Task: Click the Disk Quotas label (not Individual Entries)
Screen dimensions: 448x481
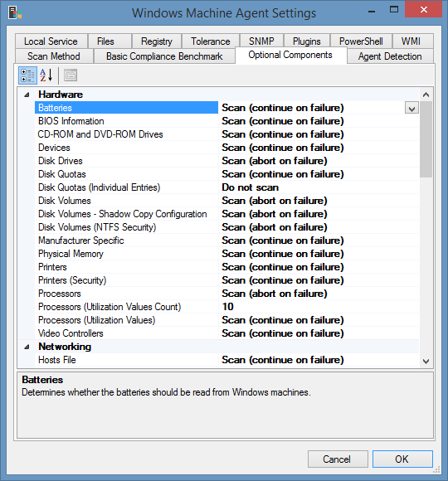Action: (x=62, y=174)
